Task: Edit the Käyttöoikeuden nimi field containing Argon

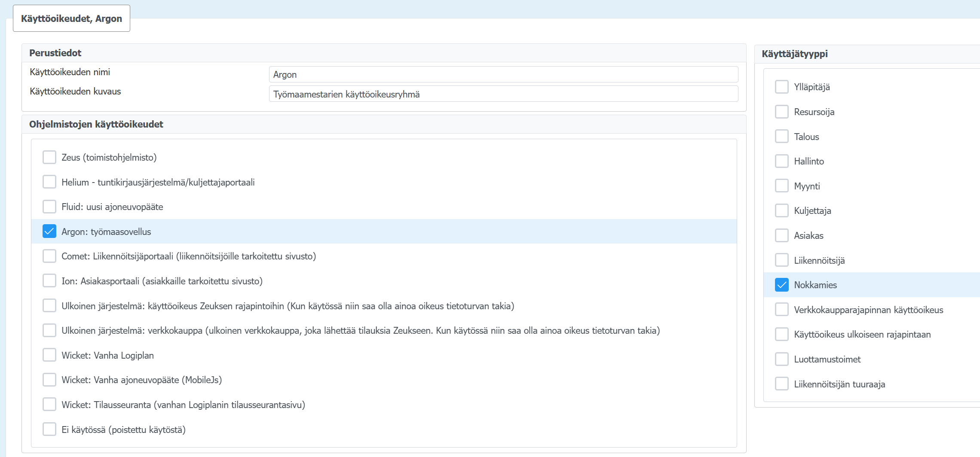Action: 503,74
